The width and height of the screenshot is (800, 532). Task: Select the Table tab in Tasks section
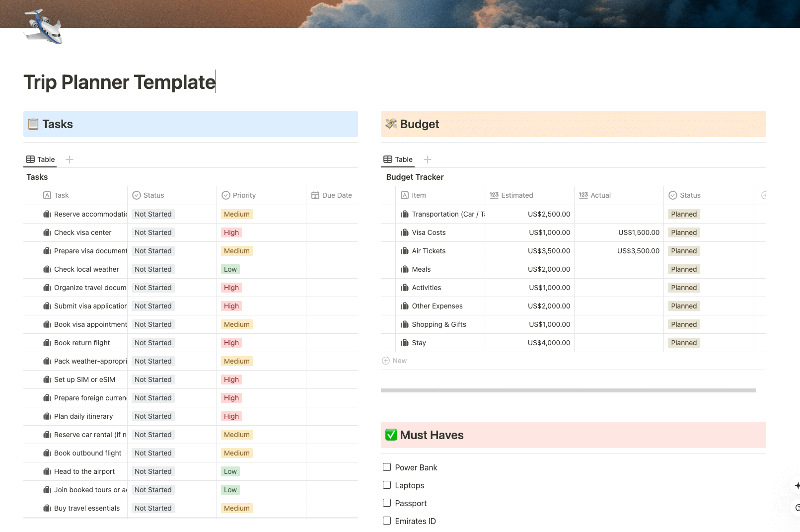coord(41,159)
